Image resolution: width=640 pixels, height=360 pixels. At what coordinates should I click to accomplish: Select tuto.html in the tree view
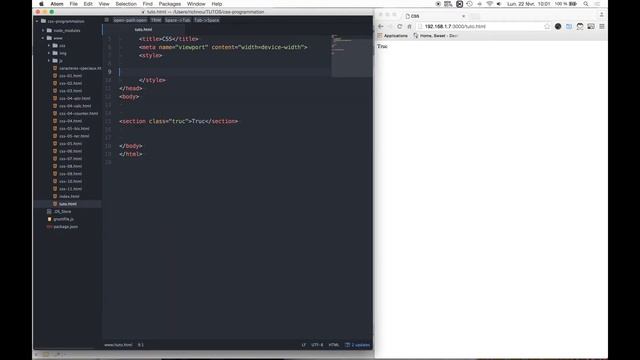pyautogui.click(x=68, y=204)
